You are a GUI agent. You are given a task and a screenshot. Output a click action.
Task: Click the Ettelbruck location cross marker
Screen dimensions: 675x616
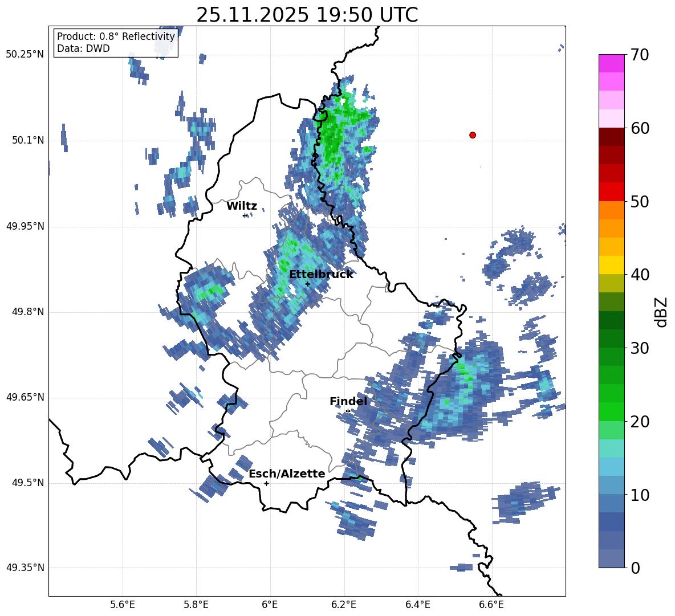click(x=307, y=284)
